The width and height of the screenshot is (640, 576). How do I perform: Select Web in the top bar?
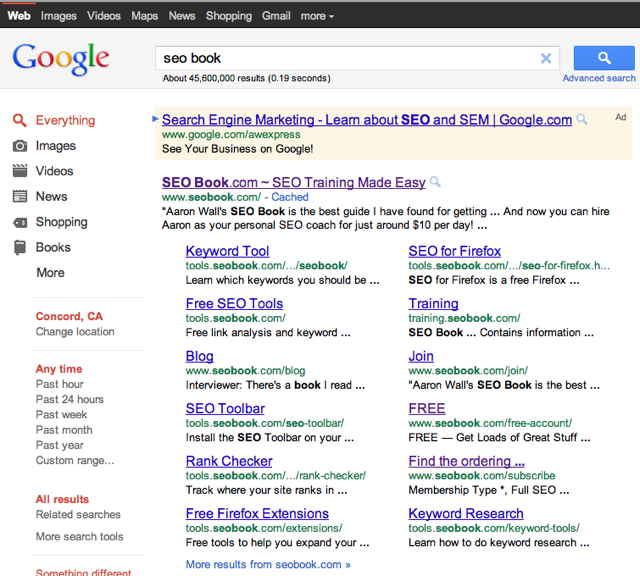19,16
